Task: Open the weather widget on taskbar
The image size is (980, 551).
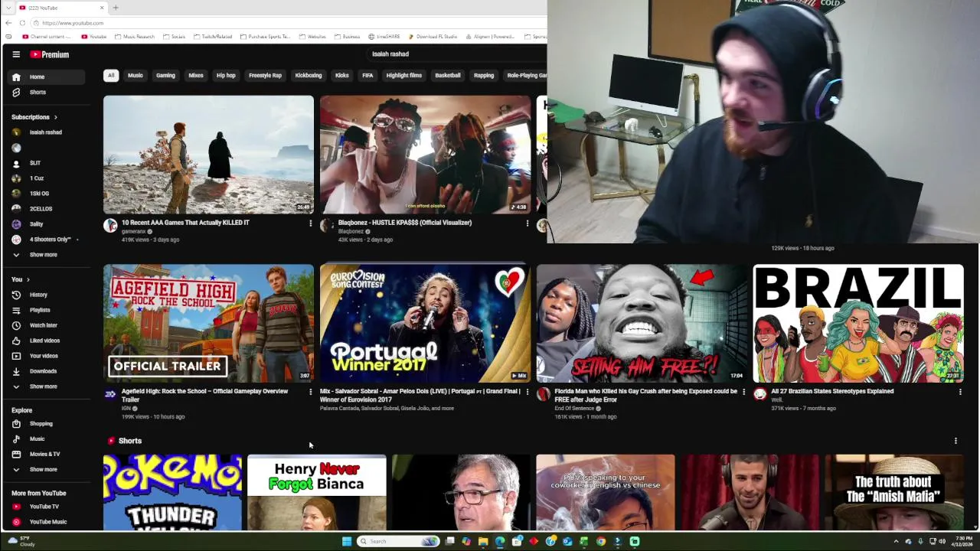Action: (x=22, y=541)
